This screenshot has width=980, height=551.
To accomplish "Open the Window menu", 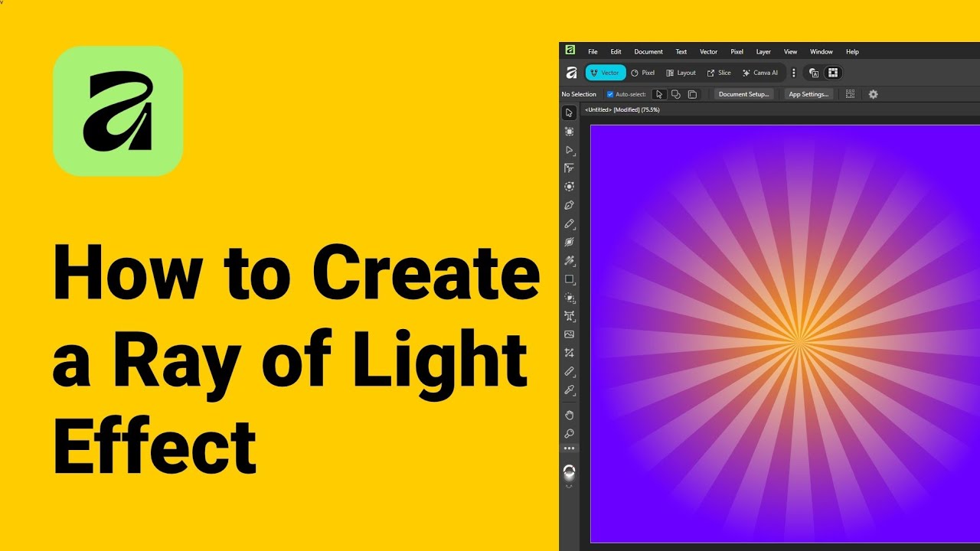I will 822,52.
